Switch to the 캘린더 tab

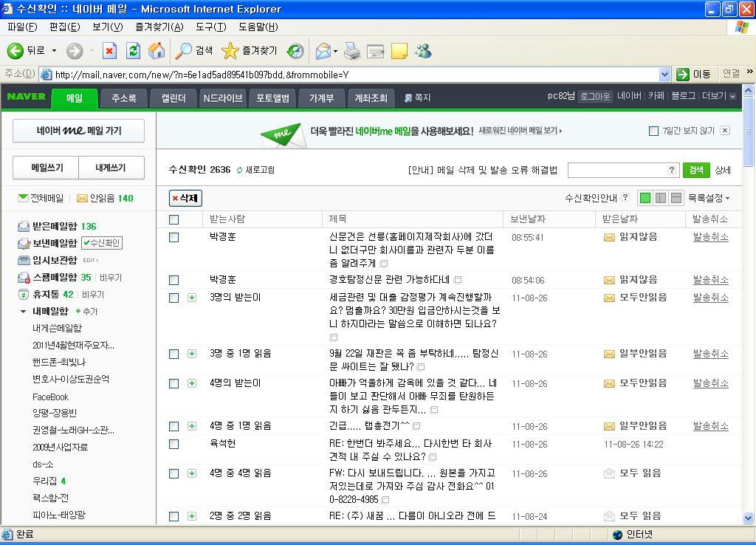(173, 98)
